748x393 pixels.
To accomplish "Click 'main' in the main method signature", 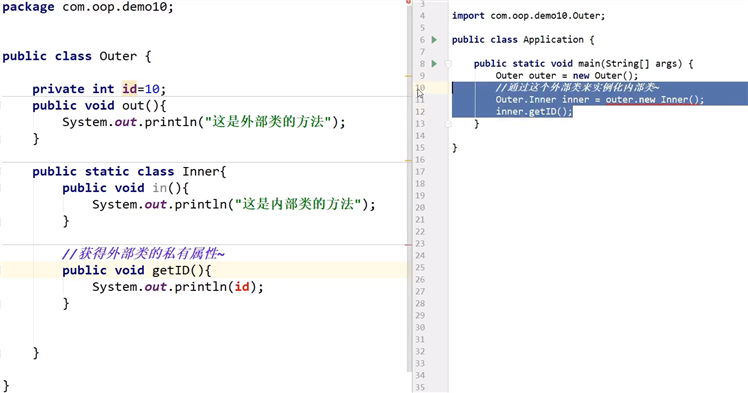I will click(589, 63).
